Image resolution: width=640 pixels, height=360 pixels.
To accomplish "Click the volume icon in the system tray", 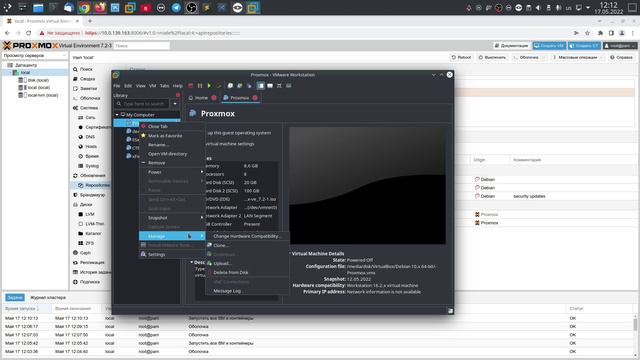I will coord(538,8).
